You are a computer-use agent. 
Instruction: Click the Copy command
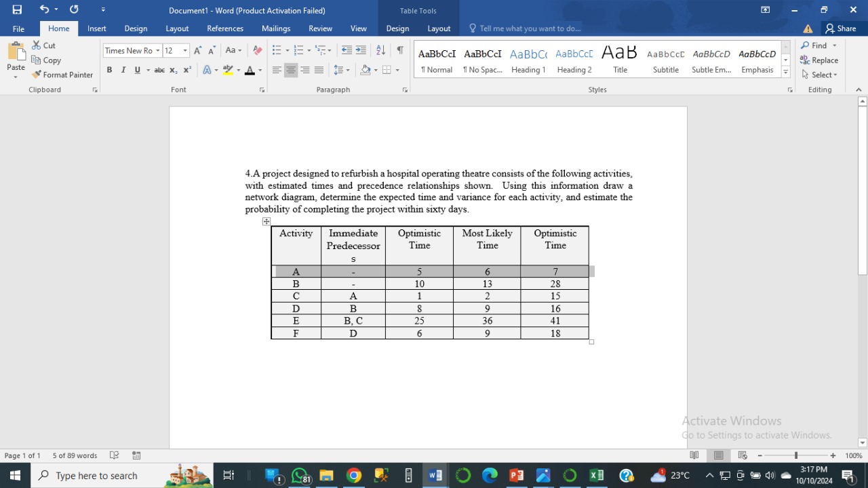[46, 60]
